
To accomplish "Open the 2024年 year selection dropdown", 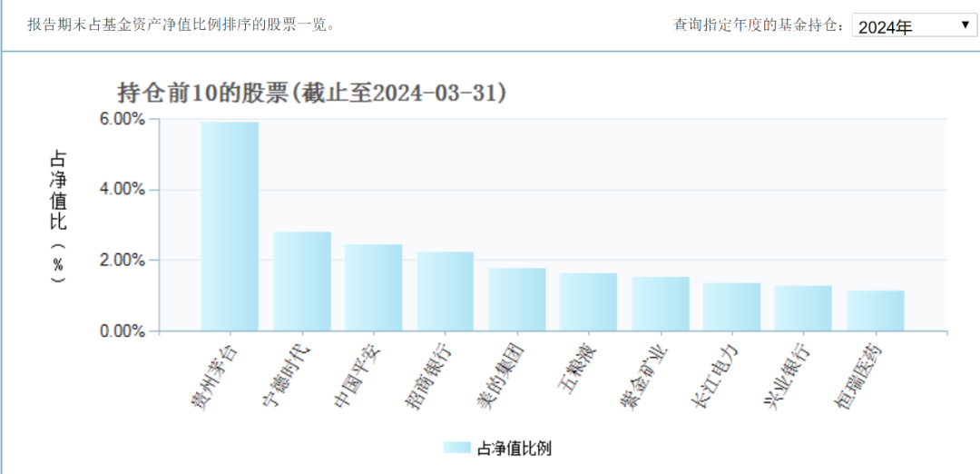I will click(x=915, y=26).
